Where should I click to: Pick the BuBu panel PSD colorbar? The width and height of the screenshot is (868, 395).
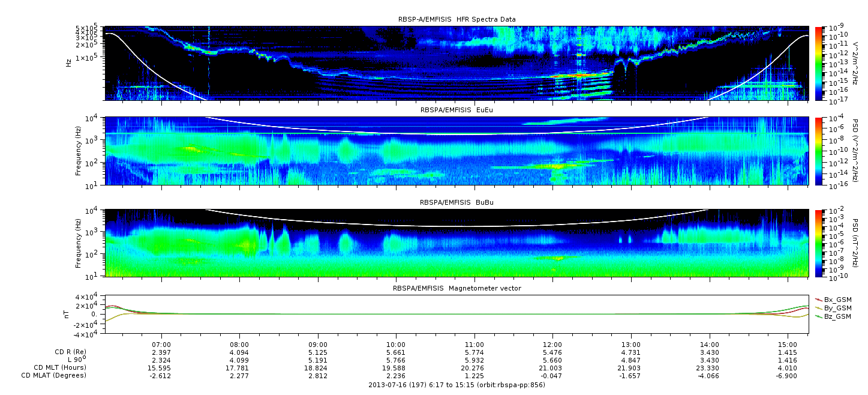tap(819, 242)
